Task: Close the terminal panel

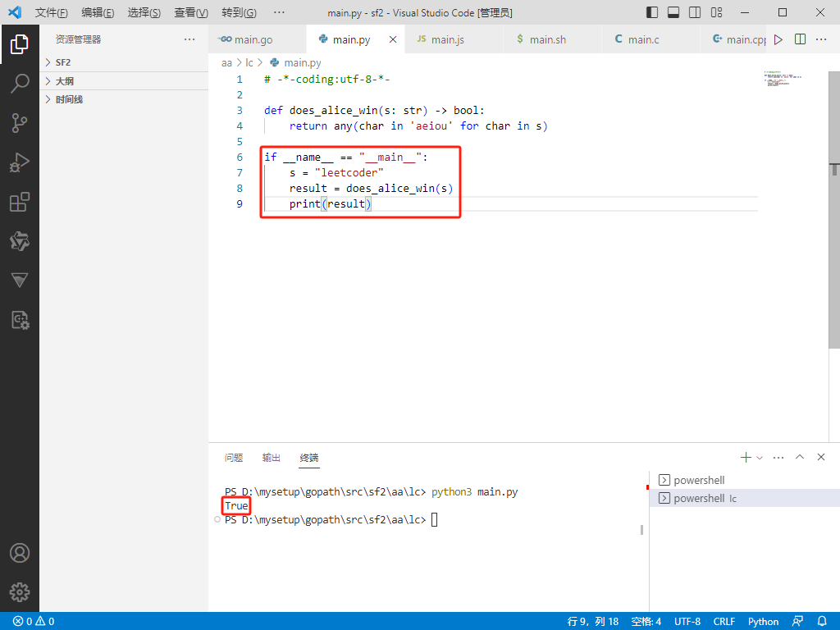Action: (x=821, y=457)
